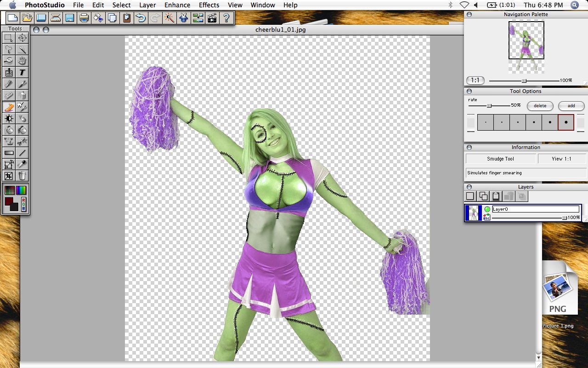
Task: Open the Window menu
Action: click(263, 5)
